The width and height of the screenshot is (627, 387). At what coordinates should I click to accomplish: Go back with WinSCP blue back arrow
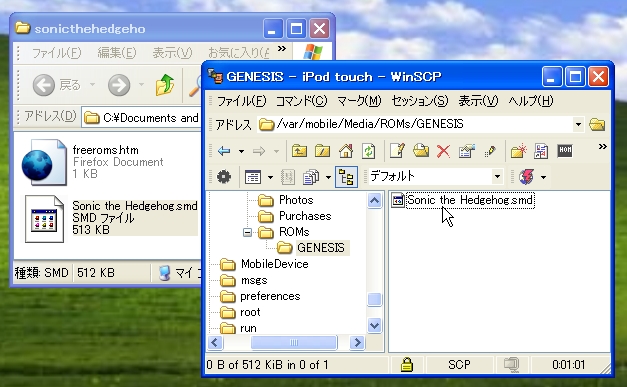(x=224, y=151)
